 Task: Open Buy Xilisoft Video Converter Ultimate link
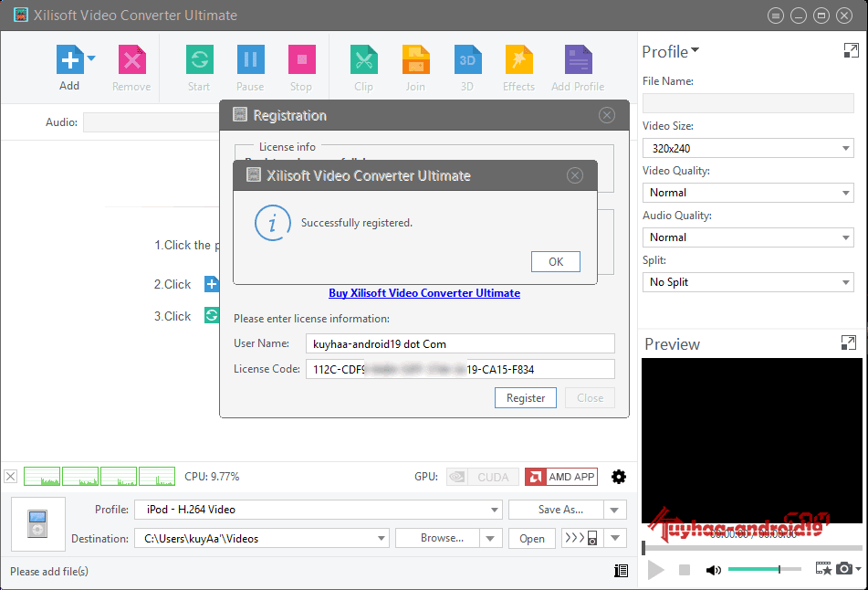point(424,293)
